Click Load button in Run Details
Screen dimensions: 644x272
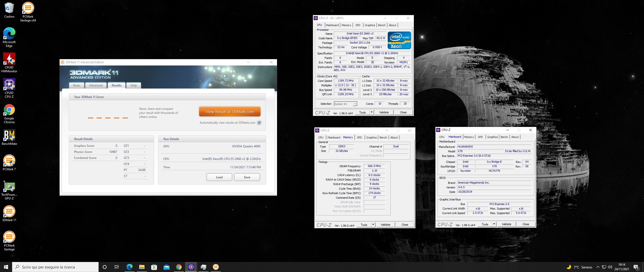click(x=219, y=177)
